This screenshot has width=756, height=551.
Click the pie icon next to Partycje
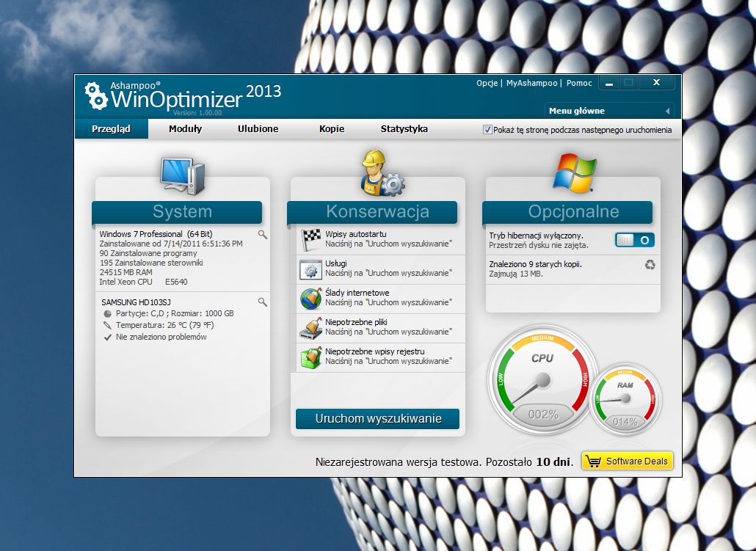pyautogui.click(x=107, y=313)
